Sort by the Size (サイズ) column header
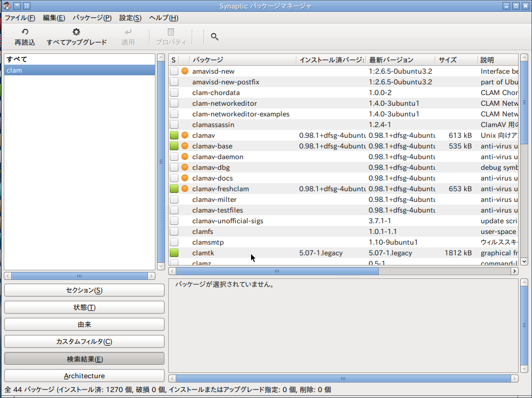Image resolution: width=532 pixels, height=398 pixels. tap(456, 60)
